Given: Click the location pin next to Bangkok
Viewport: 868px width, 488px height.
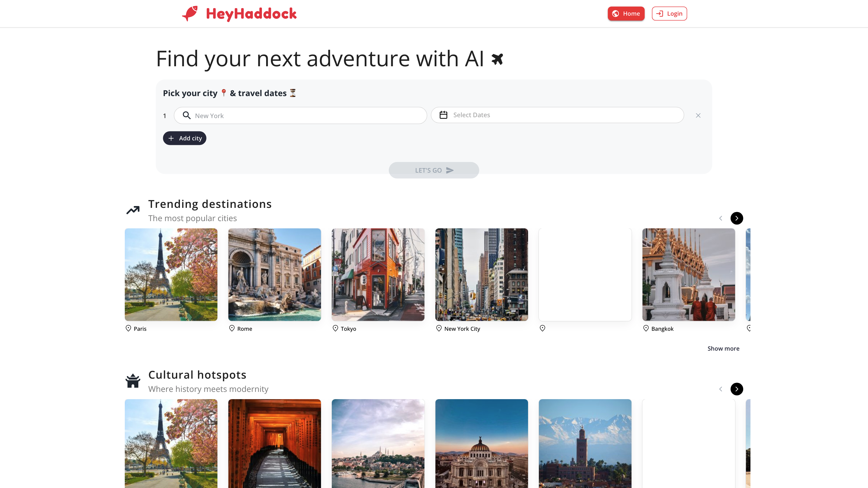Looking at the screenshot, I should coord(646,328).
